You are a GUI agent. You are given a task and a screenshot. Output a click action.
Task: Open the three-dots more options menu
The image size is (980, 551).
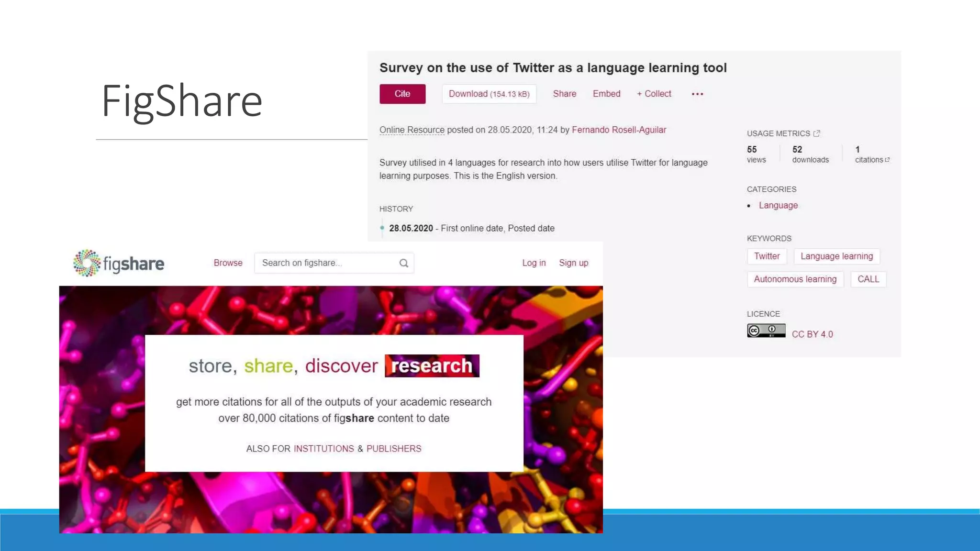click(x=697, y=94)
